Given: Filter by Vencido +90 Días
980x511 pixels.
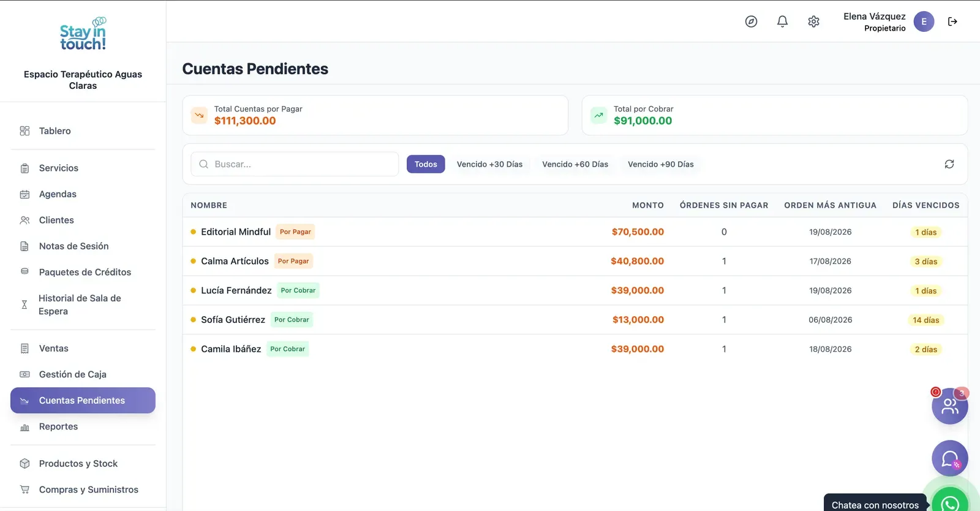Looking at the screenshot, I should [660, 164].
